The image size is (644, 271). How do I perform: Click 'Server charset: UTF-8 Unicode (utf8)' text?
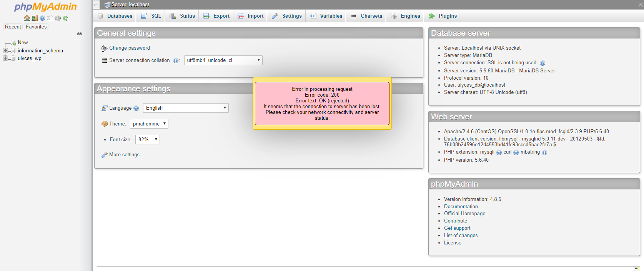(x=486, y=92)
